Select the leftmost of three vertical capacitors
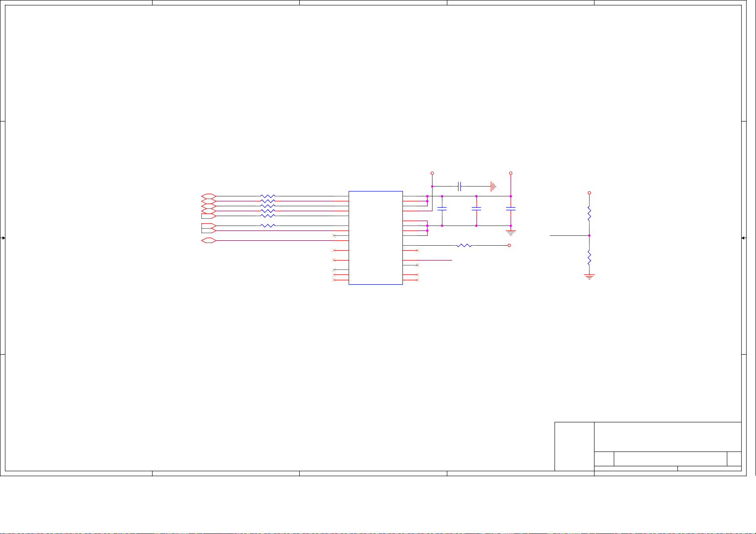This screenshot has height=534, width=756. click(442, 209)
